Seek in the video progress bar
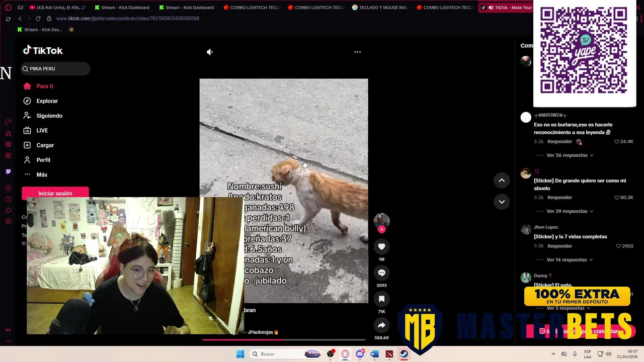 point(283,340)
